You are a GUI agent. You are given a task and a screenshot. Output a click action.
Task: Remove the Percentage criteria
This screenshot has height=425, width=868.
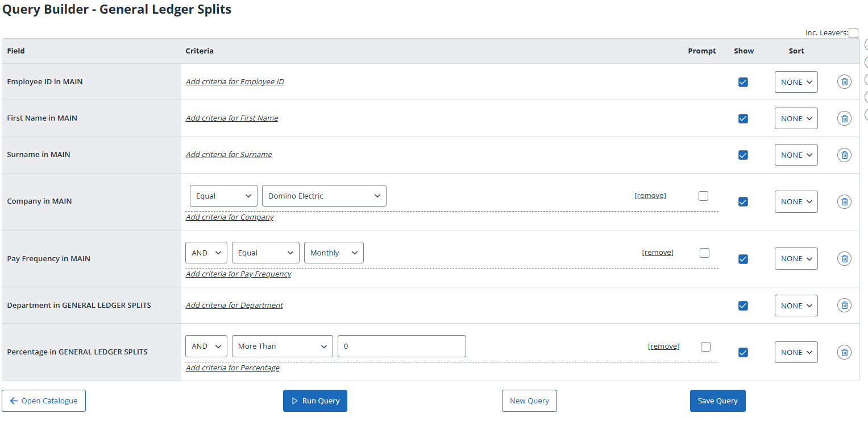[x=663, y=346]
